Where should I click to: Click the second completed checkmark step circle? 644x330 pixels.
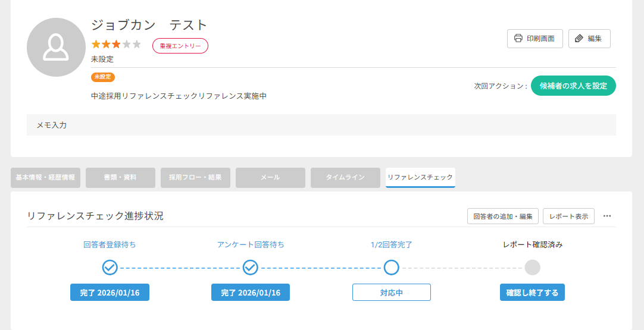(251, 268)
